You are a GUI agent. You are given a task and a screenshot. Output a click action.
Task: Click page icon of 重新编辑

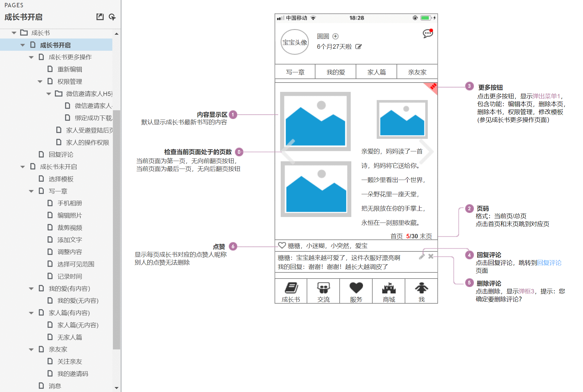click(x=50, y=69)
